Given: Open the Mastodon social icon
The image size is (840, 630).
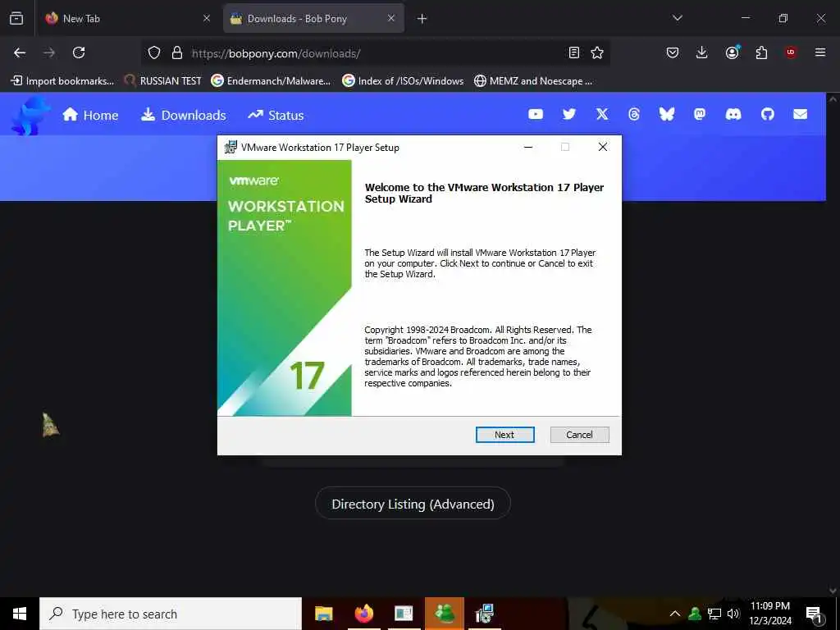Looking at the screenshot, I should point(700,114).
